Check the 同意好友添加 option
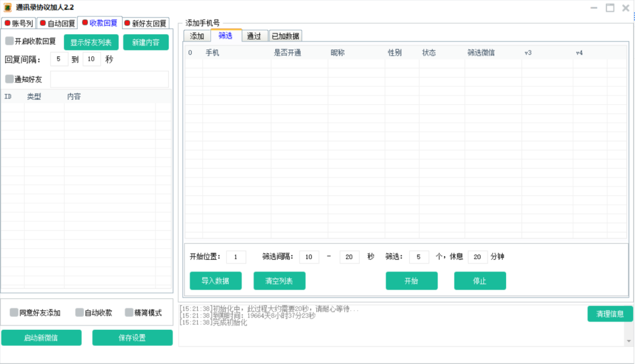 [14, 313]
